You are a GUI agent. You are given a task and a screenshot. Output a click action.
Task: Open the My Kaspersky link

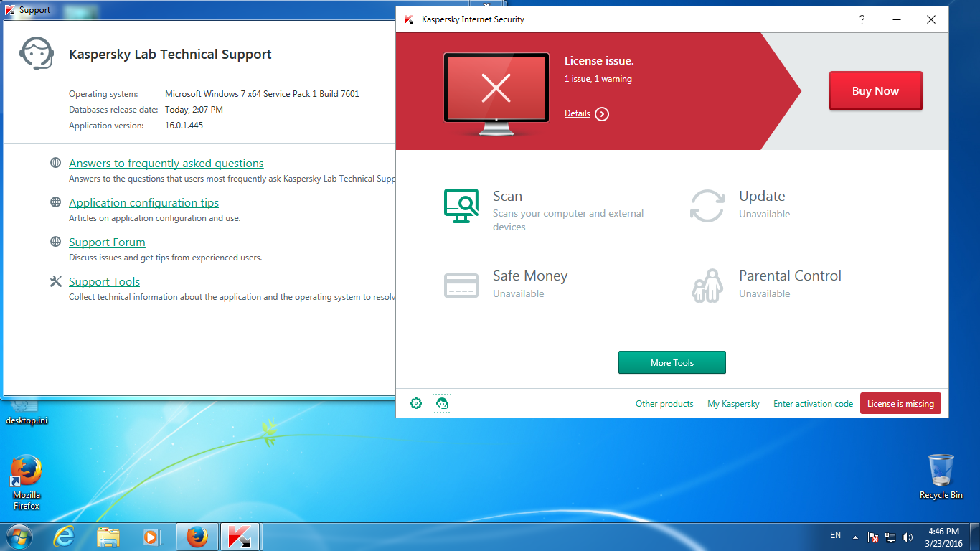coord(733,404)
